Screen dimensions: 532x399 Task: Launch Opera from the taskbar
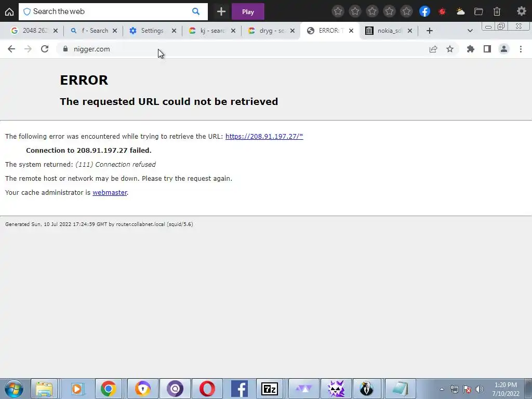coord(207,389)
